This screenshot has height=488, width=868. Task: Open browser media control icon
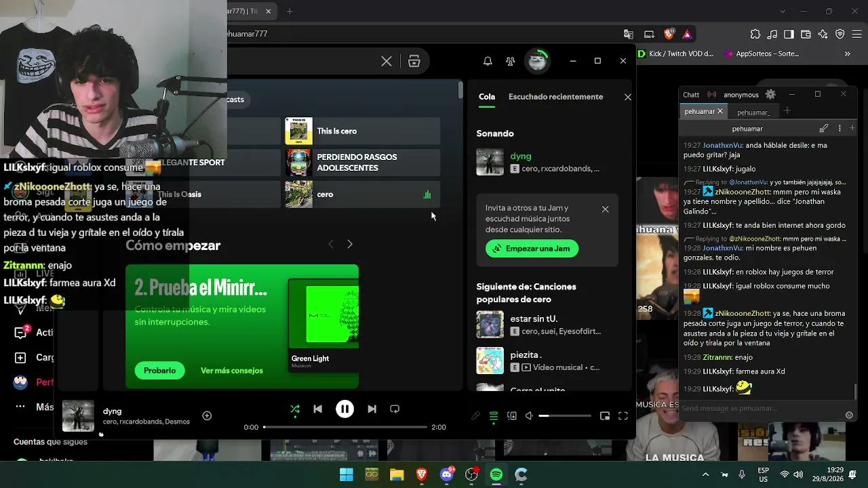coord(772,34)
